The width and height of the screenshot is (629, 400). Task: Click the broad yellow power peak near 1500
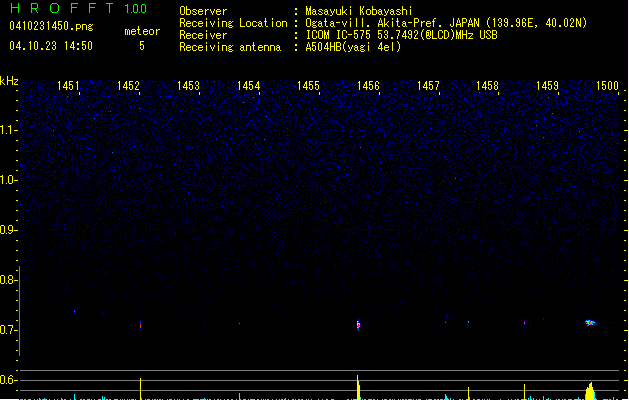click(x=590, y=391)
